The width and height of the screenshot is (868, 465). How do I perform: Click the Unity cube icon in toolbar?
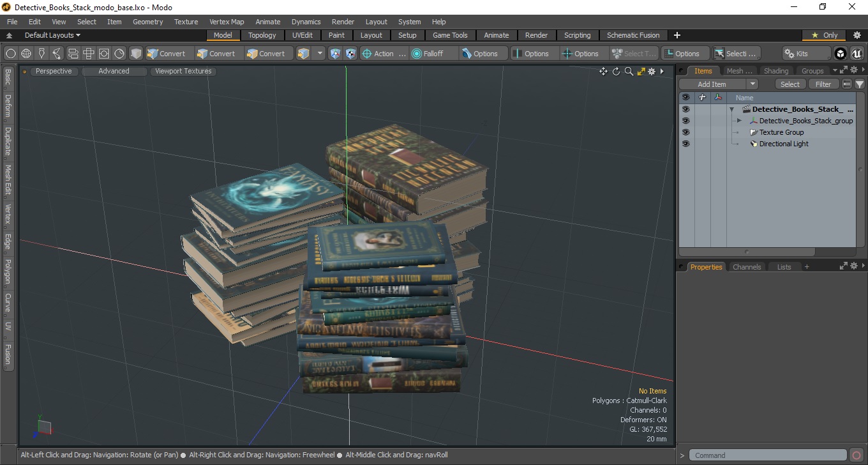(x=841, y=54)
